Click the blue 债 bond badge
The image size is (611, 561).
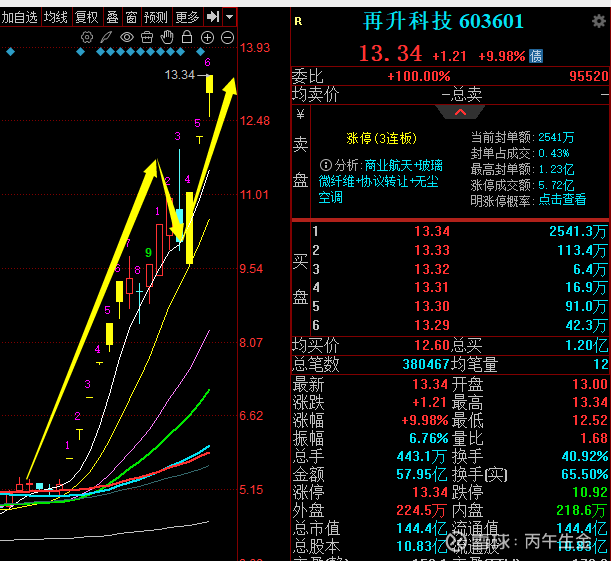[x=536, y=56]
